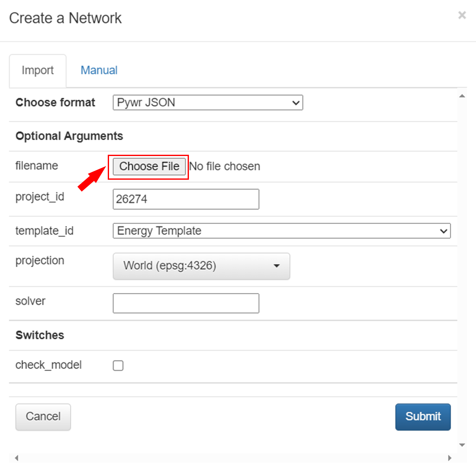This screenshot has width=476, height=468.
Task: Click the vertical scrollbar track
Action: 462,270
